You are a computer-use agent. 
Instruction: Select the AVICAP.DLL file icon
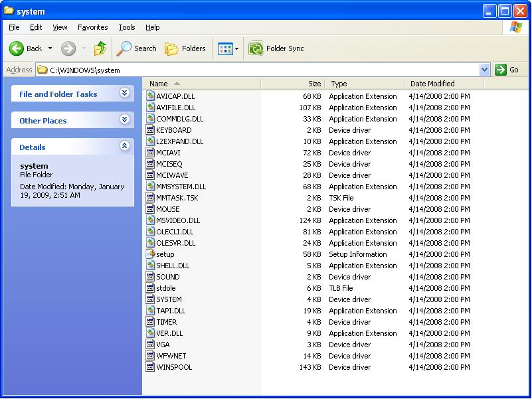(151, 96)
